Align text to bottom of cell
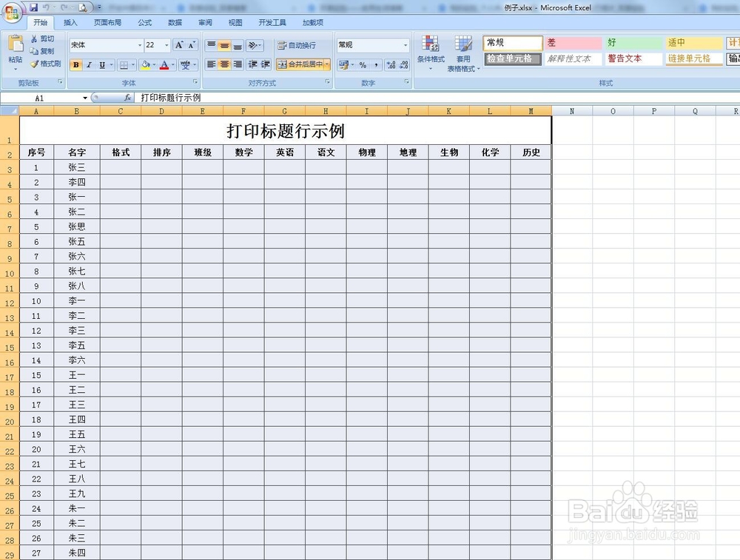Image resolution: width=740 pixels, height=560 pixels. coord(238,45)
